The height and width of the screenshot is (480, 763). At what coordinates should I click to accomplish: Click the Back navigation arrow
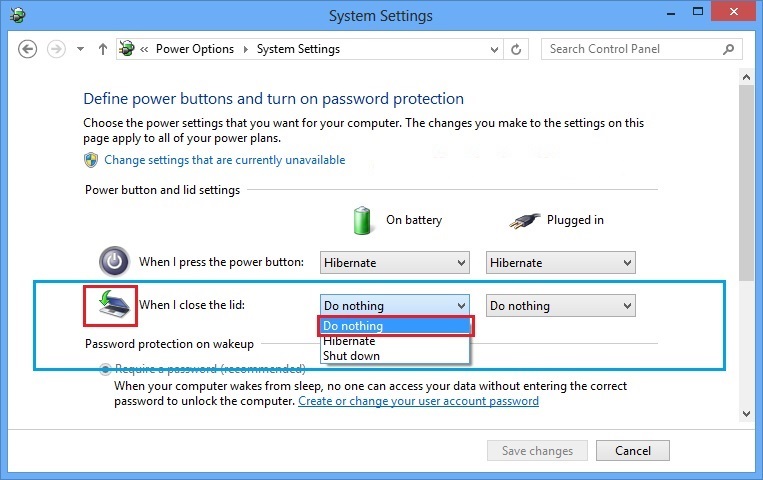[28, 49]
